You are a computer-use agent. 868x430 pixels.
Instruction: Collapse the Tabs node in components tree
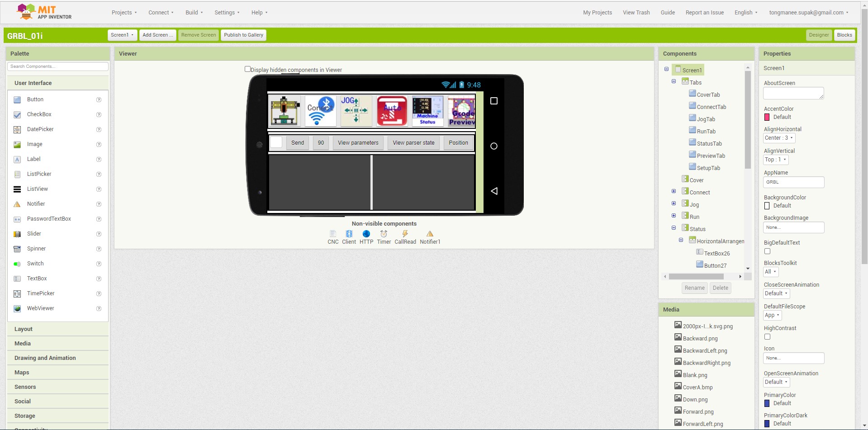pyautogui.click(x=674, y=81)
